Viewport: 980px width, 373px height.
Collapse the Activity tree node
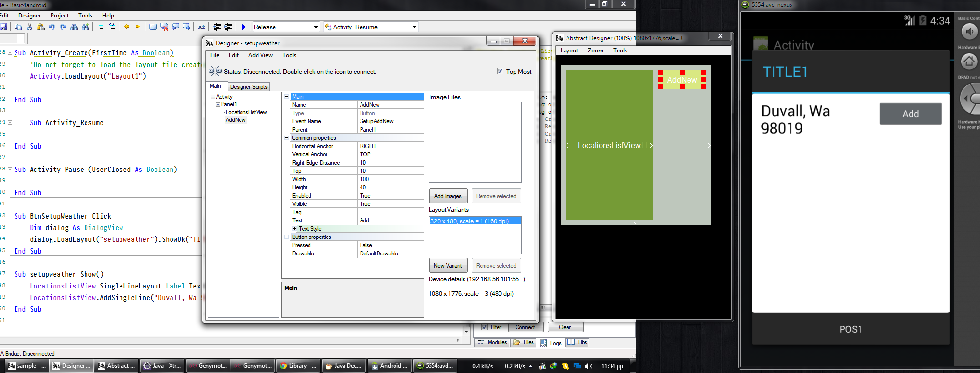pos(213,97)
